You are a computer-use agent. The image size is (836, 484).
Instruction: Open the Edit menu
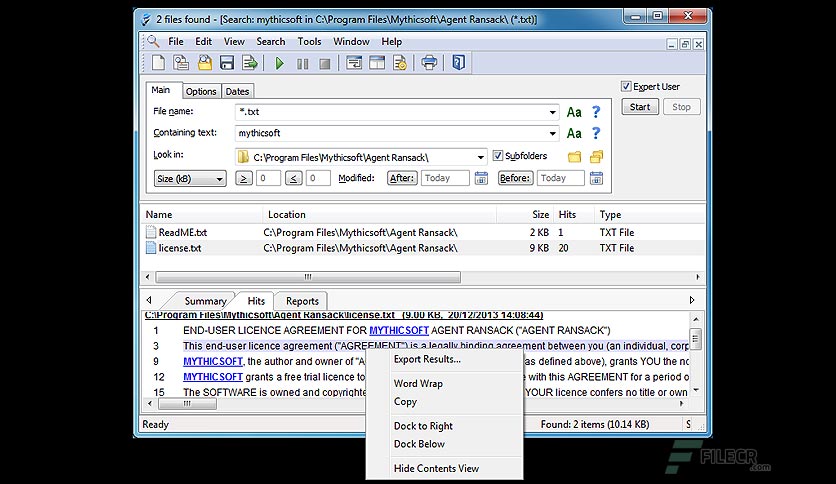click(x=203, y=42)
